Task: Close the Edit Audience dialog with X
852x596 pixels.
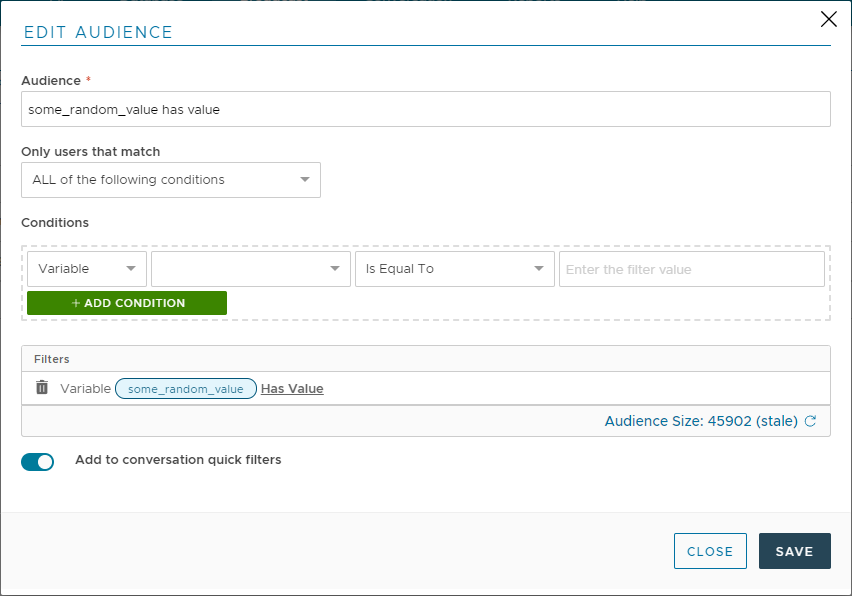Action: click(828, 19)
